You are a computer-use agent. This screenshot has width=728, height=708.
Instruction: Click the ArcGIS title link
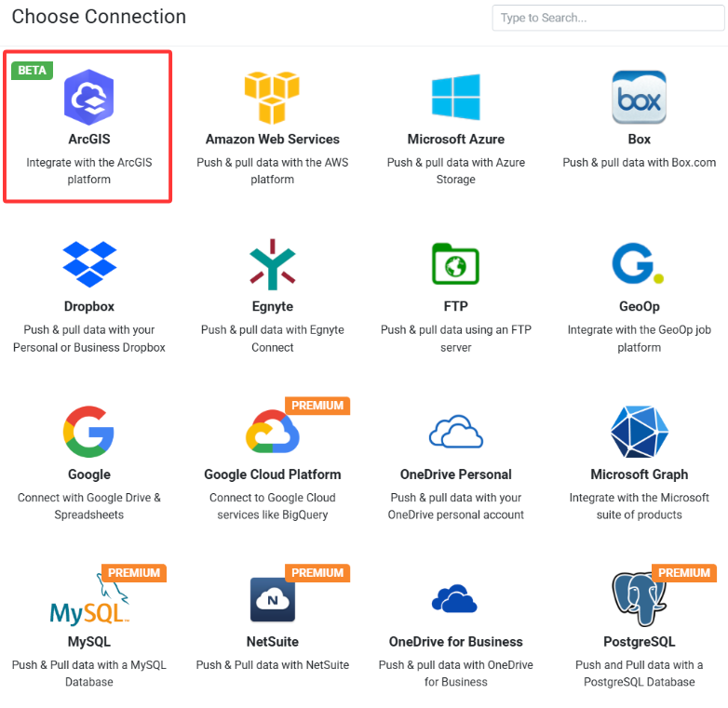coord(89,140)
